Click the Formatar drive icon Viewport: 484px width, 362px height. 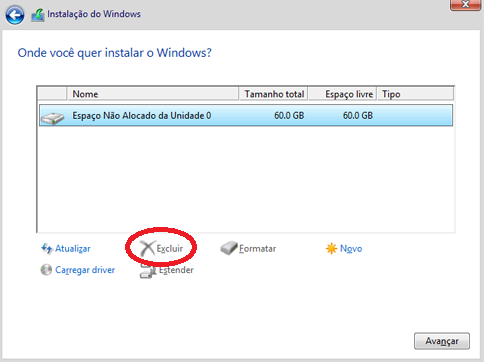(x=229, y=248)
